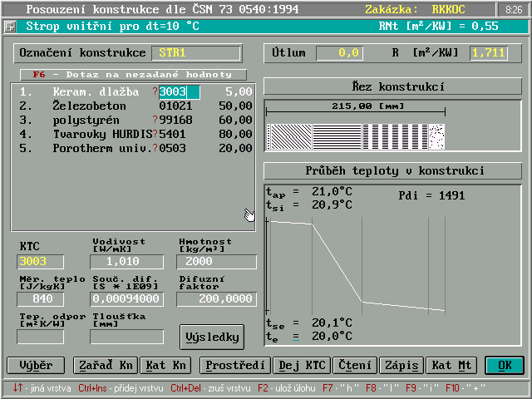The width and height of the screenshot is (532, 399).
Task: Select the polystyrén layer row
Action: click(133, 120)
